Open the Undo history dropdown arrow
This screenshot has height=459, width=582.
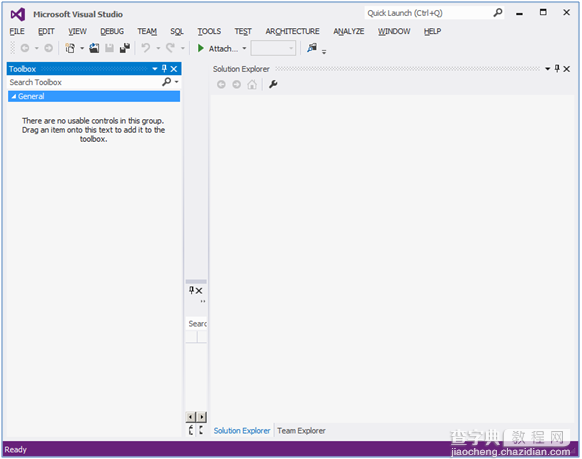pyautogui.click(x=158, y=48)
